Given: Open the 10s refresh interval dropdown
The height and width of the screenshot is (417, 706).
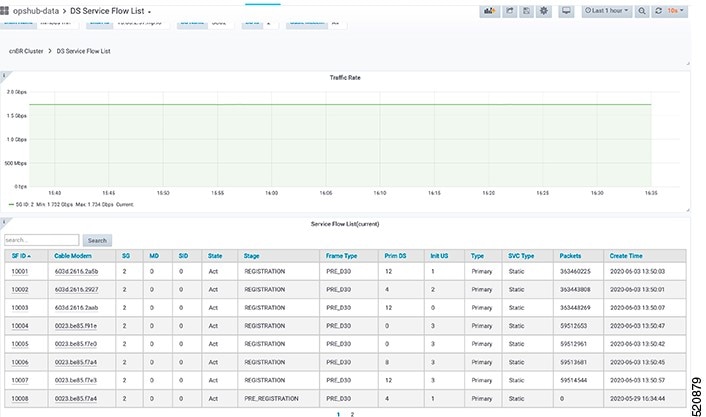Looking at the screenshot, I should pyautogui.click(x=676, y=11).
